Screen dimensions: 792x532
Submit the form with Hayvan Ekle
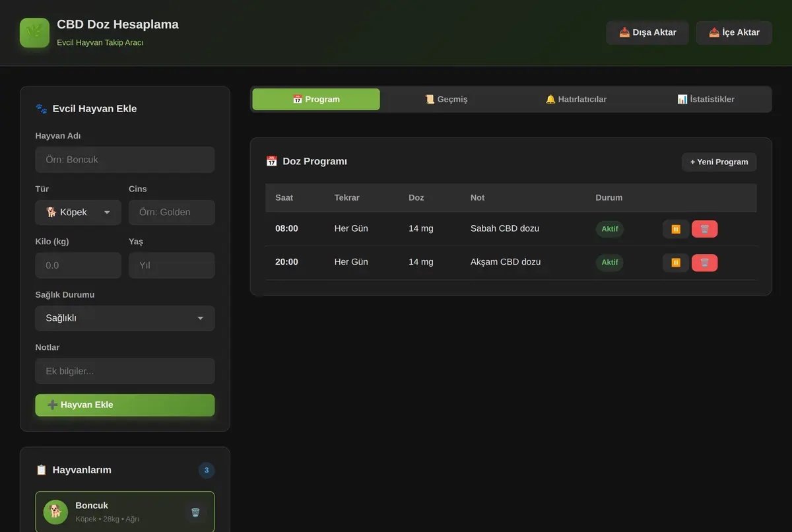(x=125, y=405)
